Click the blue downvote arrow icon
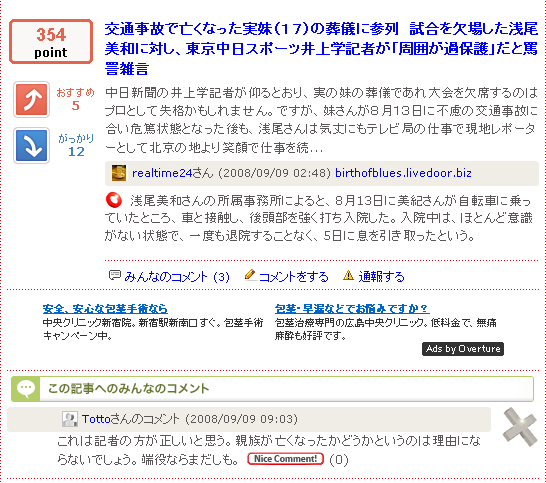 [x=31, y=145]
